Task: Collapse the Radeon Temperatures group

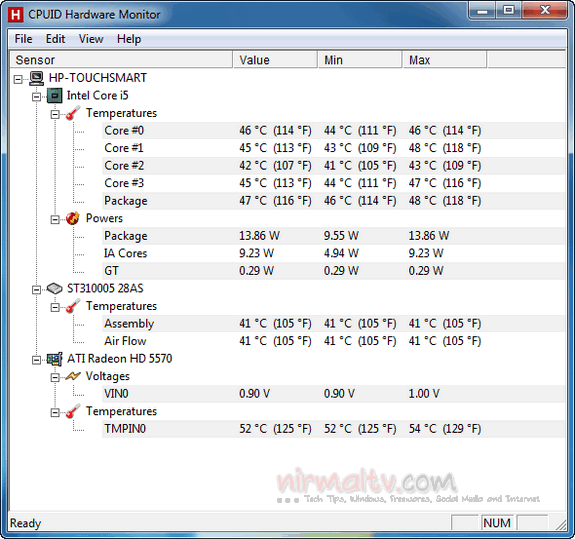Action: coord(55,412)
